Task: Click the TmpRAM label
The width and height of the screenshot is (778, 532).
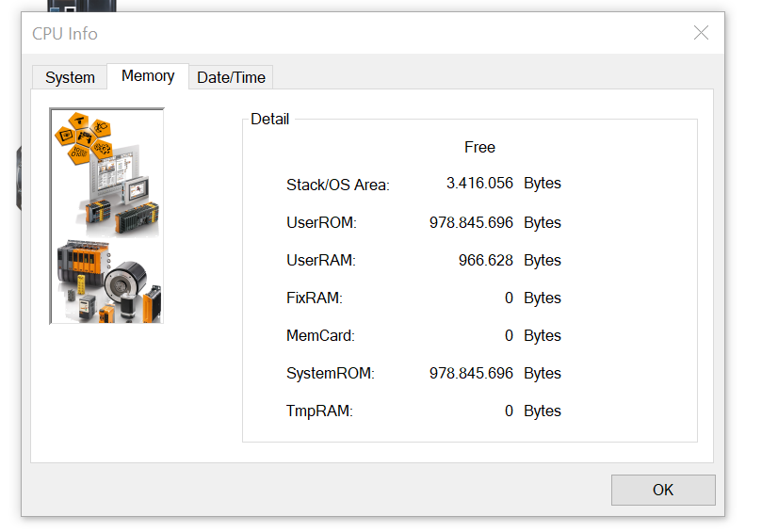Action: tap(319, 411)
